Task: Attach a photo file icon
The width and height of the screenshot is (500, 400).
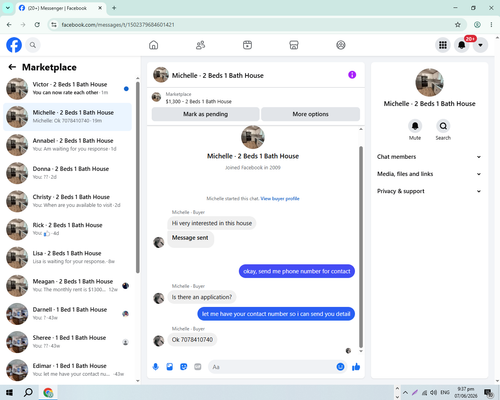Action: 170,367
